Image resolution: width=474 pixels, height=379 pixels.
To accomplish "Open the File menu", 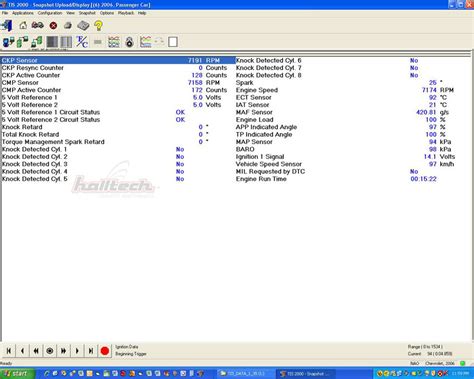I will click(x=5, y=13).
